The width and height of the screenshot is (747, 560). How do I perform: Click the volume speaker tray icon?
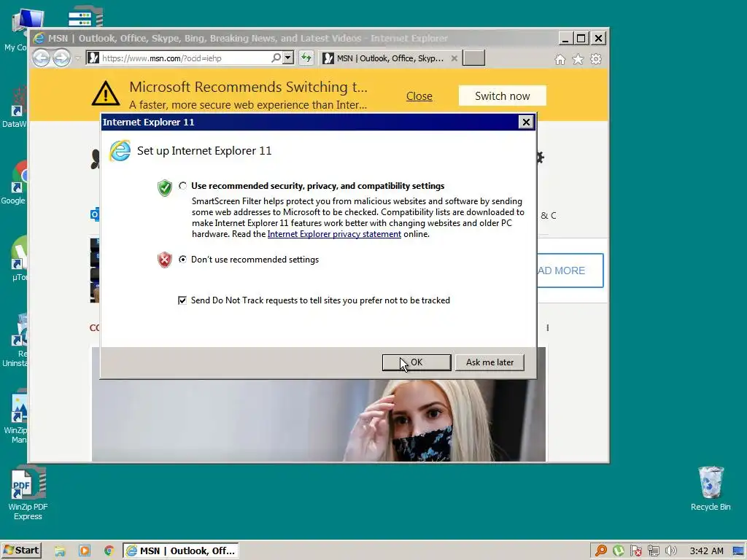(671, 551)
